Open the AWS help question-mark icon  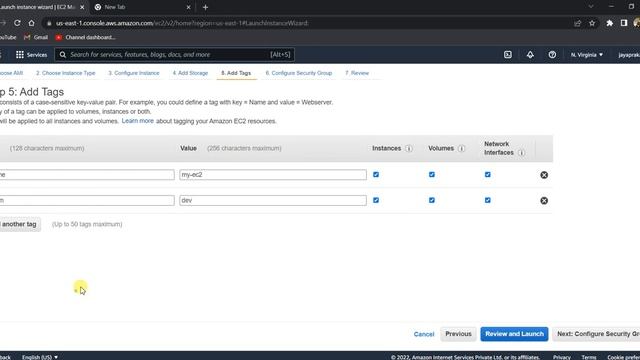(x=552, y=55)
